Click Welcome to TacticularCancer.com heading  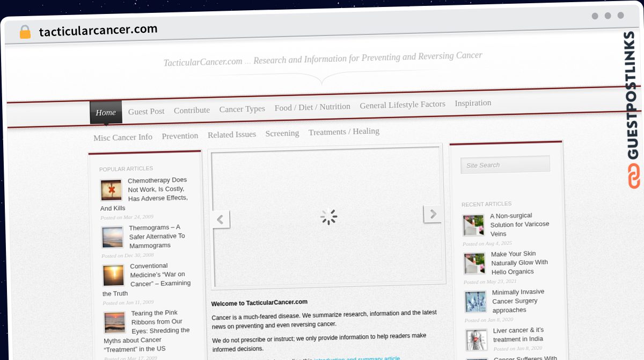259,303
